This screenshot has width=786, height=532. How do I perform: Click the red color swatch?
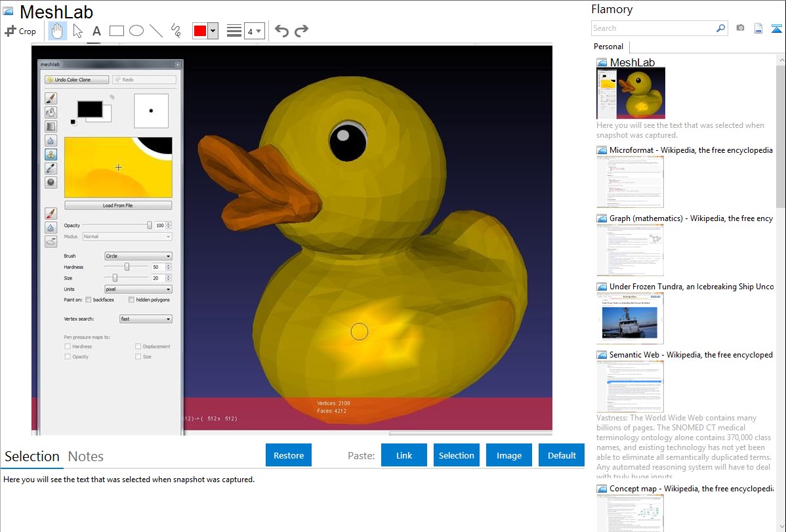point(199,31)
